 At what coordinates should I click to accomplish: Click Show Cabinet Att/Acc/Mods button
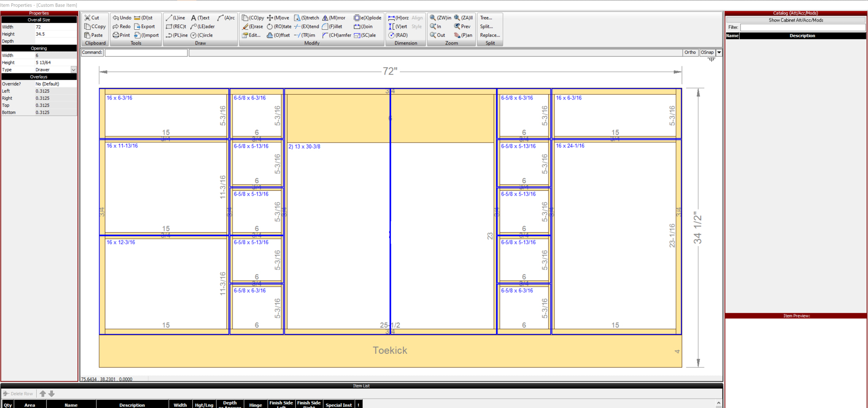(x=796, y=20)
